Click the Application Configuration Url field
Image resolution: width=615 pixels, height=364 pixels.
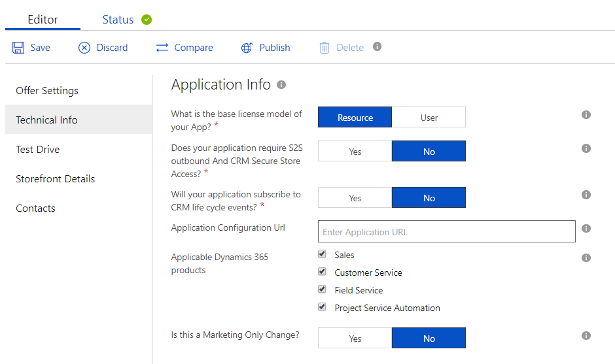point(446,232)
